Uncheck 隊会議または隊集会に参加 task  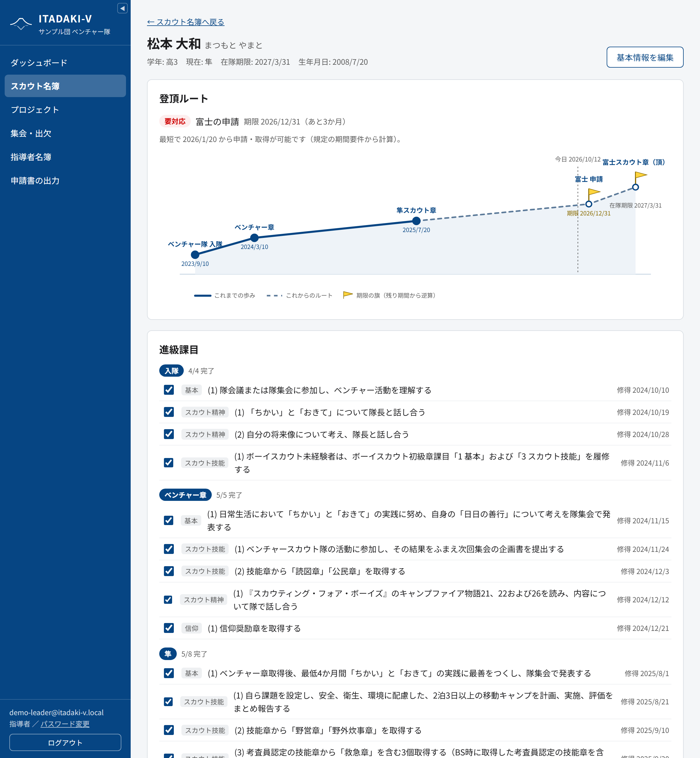[169, 390]
